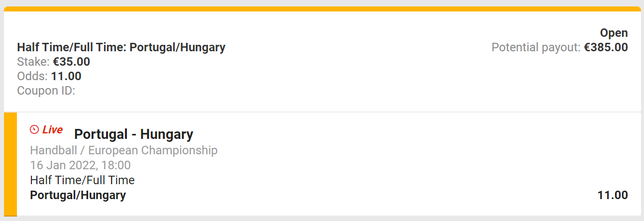
Task: Click the Half Time/Full Time market name
Action: 82,180
